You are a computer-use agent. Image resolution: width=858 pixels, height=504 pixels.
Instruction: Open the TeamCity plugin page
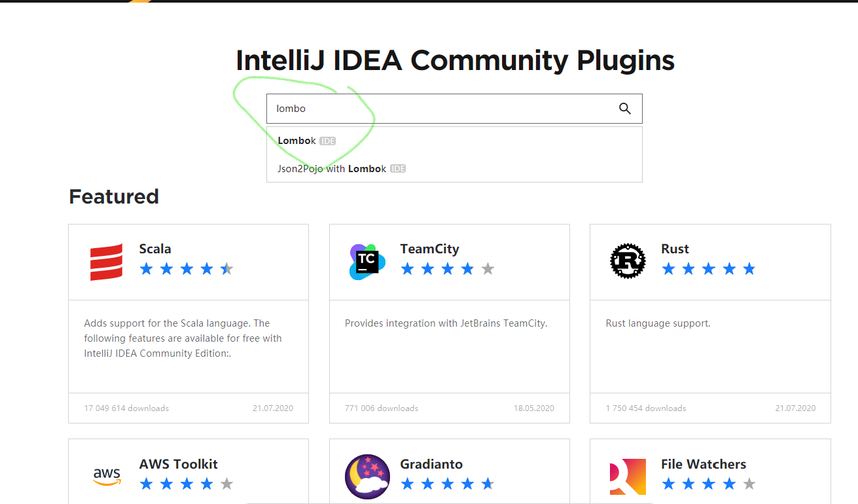pyautogui.click(x=429, y=249)
